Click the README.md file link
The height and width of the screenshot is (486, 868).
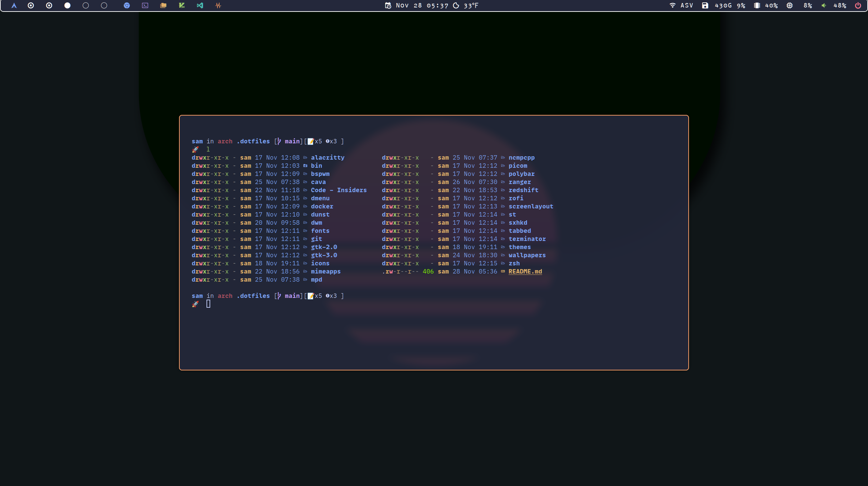[x=525, y=271]
